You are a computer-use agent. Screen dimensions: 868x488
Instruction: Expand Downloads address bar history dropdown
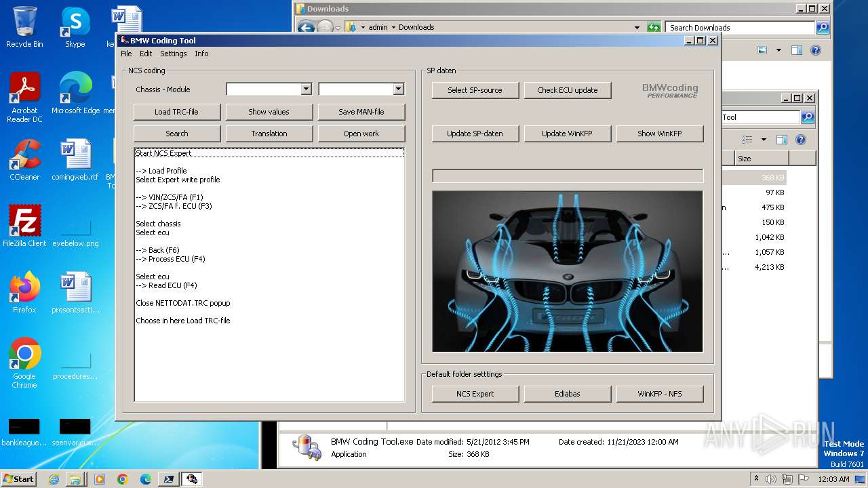(637, 27)
